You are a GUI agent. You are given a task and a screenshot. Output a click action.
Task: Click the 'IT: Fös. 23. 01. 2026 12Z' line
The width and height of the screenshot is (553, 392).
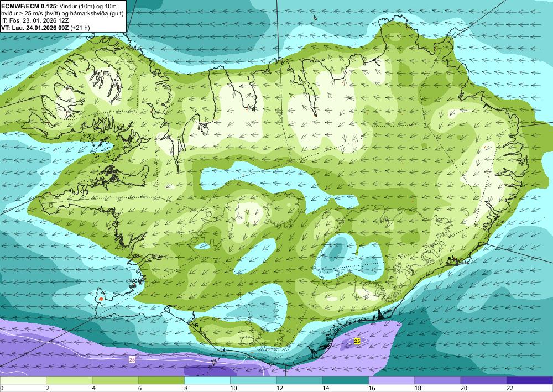pos(35,20)
